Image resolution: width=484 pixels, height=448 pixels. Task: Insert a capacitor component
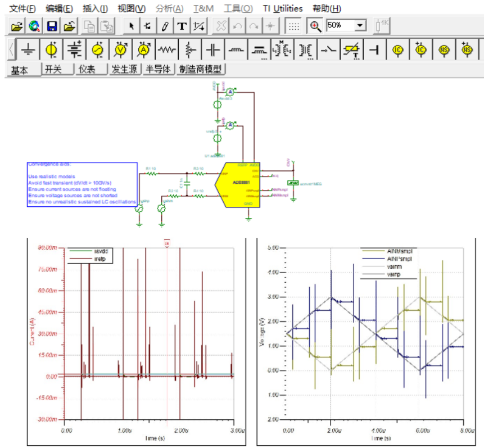(x=212, y=50)
